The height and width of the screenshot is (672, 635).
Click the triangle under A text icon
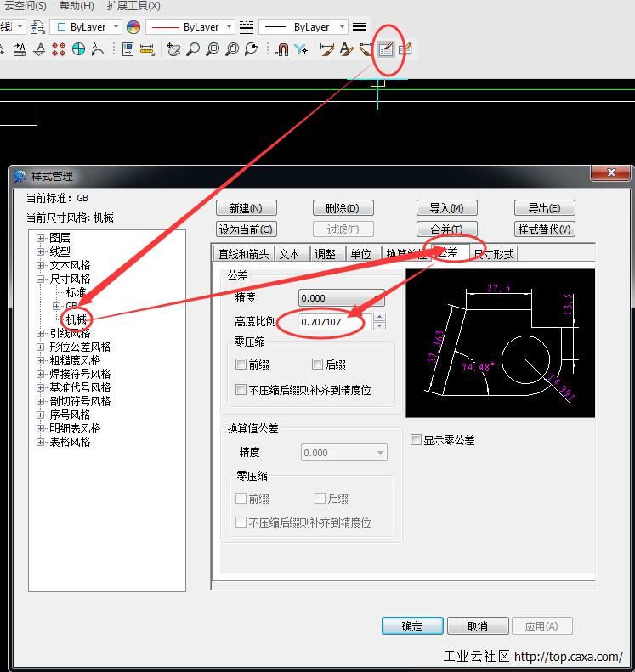pos(39,50)
